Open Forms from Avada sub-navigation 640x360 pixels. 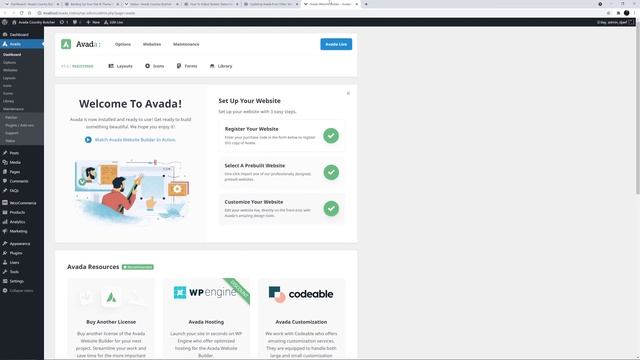click(x=187, y=66)
